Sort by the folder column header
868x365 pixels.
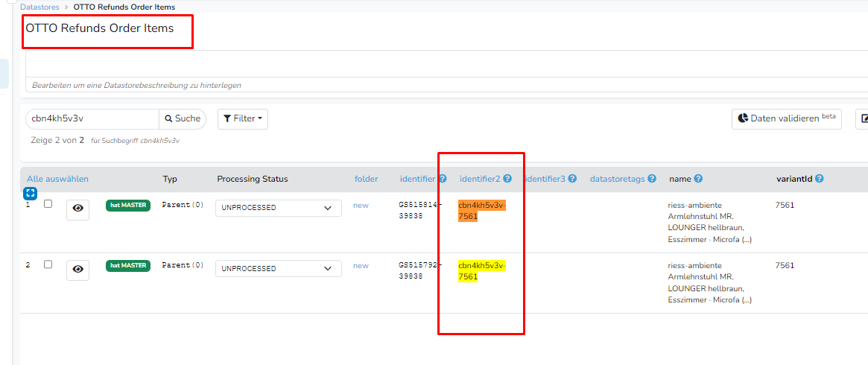(x=366, y=179)
